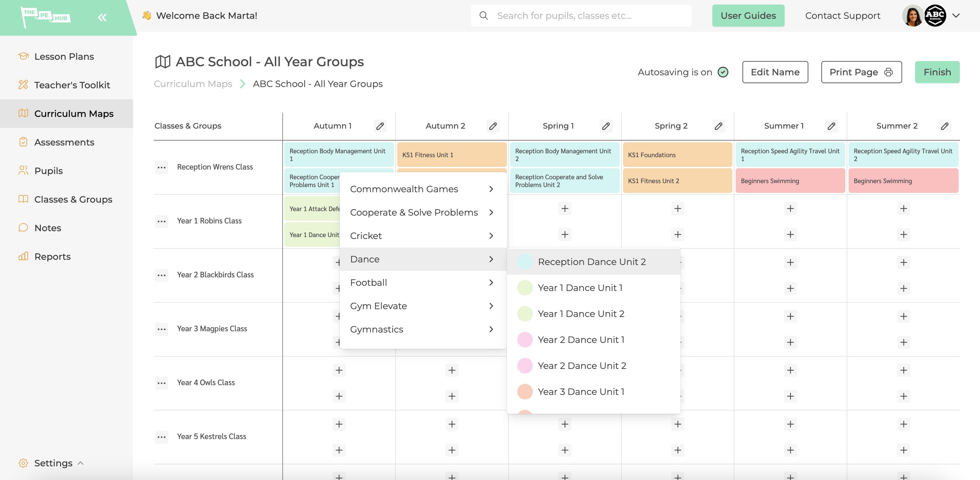The height and width of the screenshot is (480, 980).
Task: Open options for Reception Wrens Class via ellipsis
Action: point(161,167)
